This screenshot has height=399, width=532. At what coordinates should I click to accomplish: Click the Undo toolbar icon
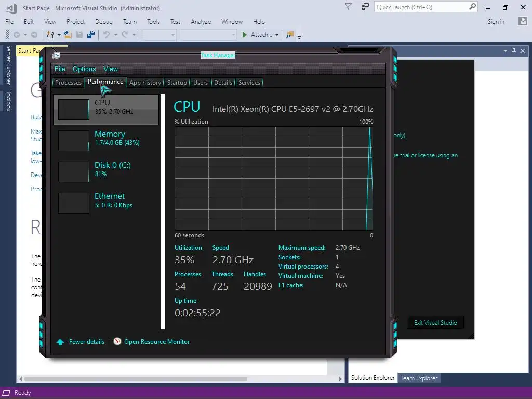pos(107,35)
